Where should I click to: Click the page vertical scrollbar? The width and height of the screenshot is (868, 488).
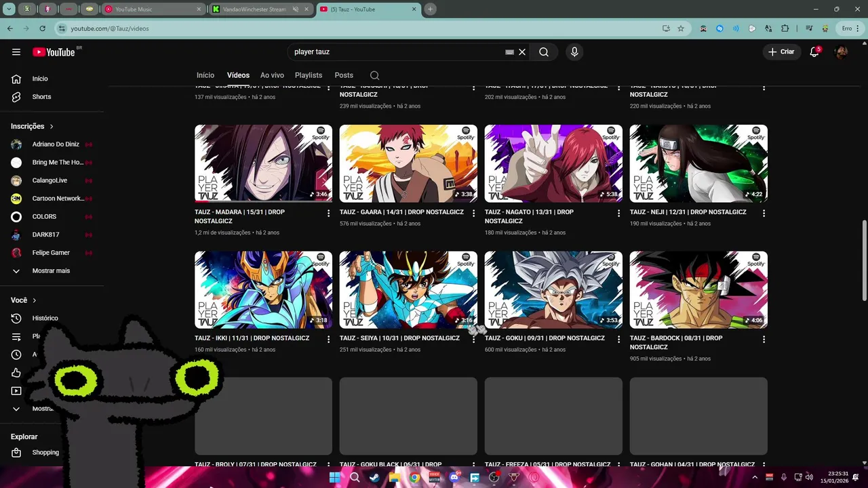(x=864, y=261)
